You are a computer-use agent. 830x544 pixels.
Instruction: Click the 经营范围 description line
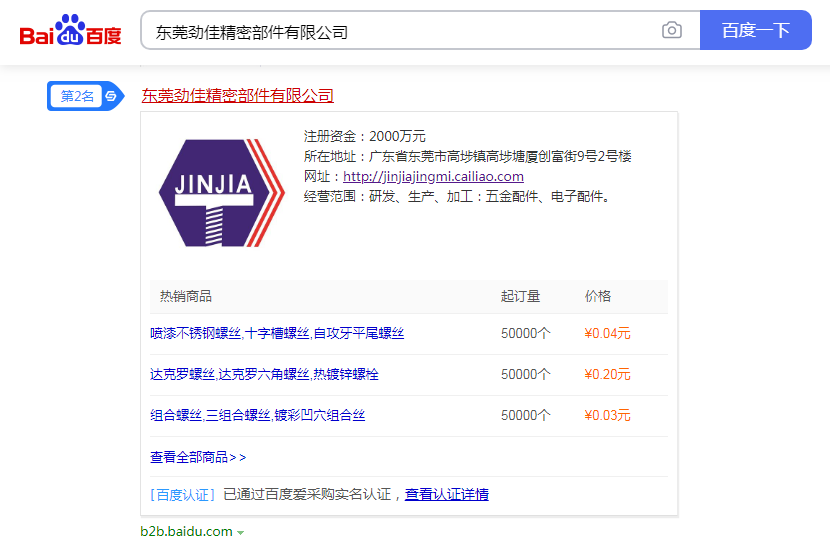(458, 196)
